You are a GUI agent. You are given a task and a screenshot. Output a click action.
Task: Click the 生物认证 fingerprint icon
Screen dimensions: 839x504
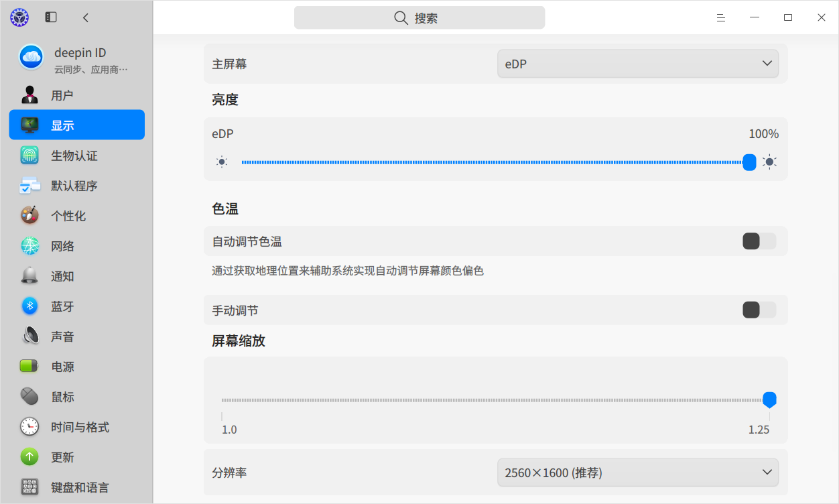click(29, 155)
